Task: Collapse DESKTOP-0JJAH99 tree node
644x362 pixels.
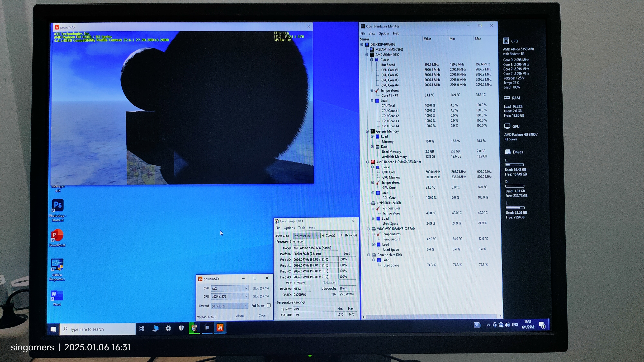Action: click(362, 44)
